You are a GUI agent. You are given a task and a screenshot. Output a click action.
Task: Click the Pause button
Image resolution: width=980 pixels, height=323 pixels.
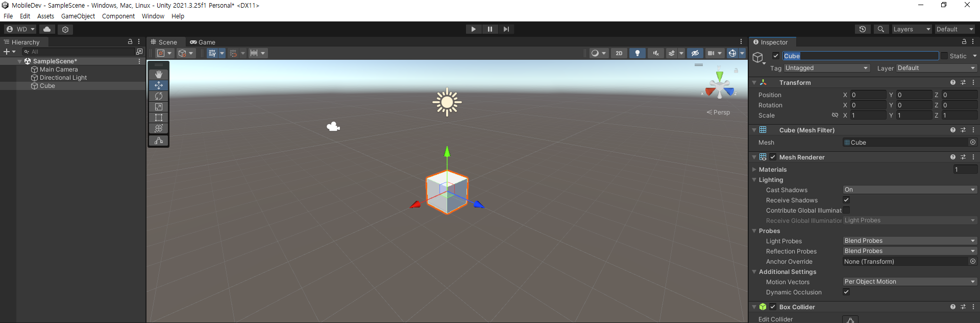[490, 29]
